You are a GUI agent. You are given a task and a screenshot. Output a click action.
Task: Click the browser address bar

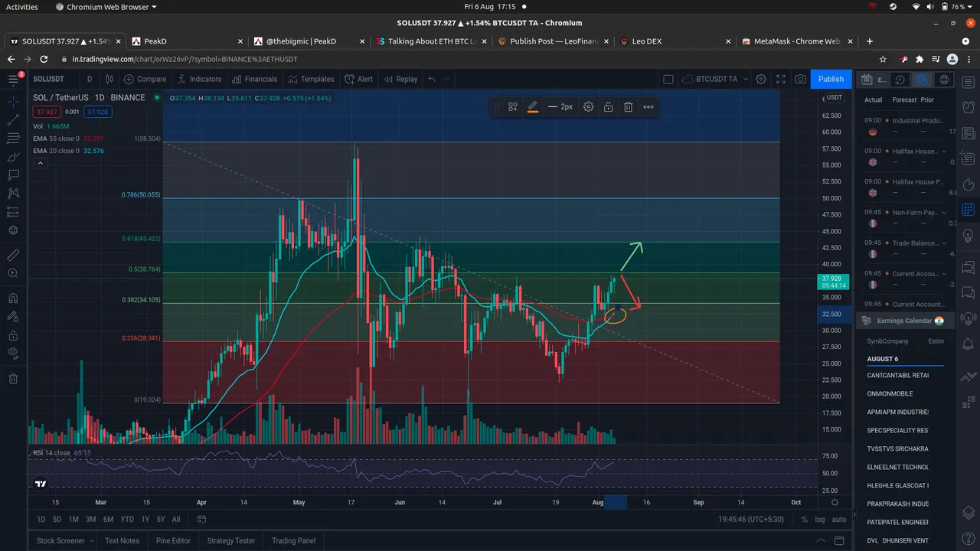pos(467,59)
